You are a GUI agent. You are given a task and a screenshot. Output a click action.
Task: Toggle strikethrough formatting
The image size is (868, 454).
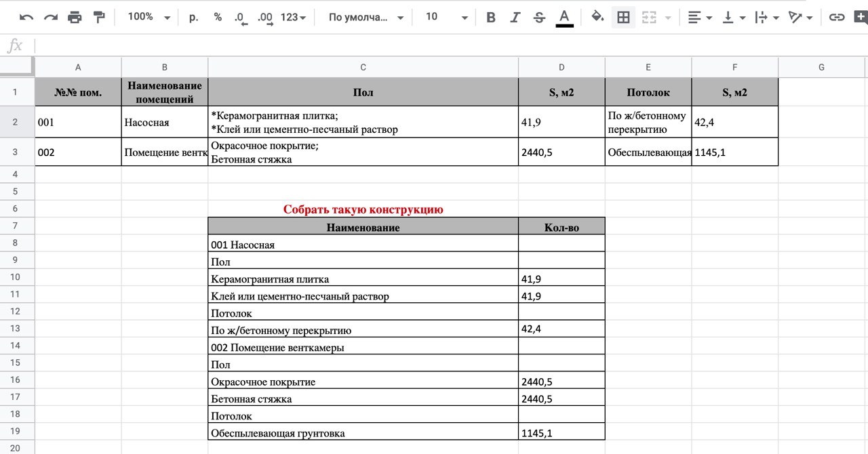coord(540,17)
